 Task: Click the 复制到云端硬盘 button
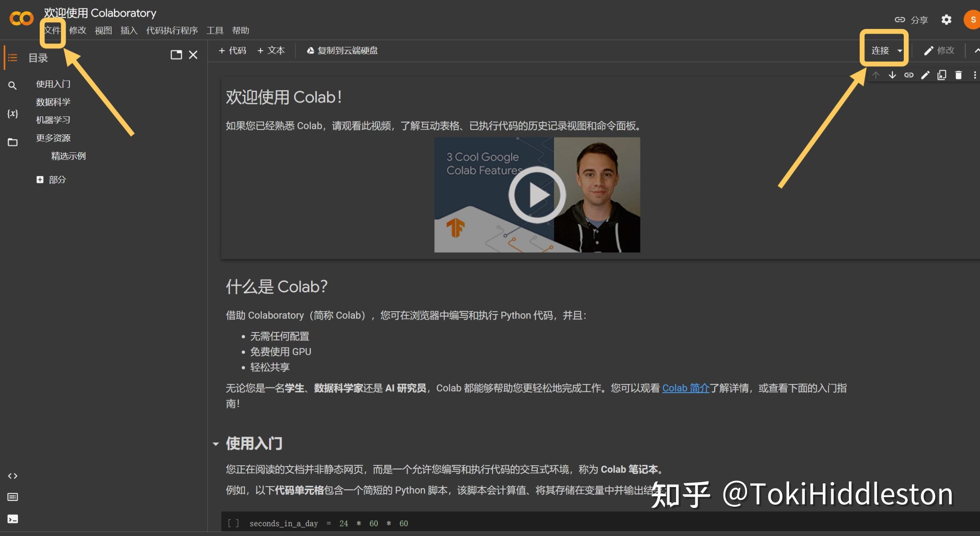342,51
